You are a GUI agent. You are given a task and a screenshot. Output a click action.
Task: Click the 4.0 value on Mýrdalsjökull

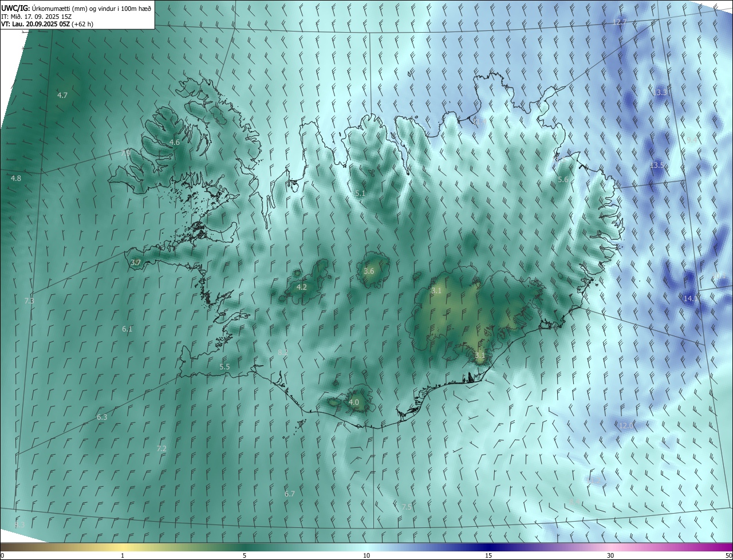(354, 402)
